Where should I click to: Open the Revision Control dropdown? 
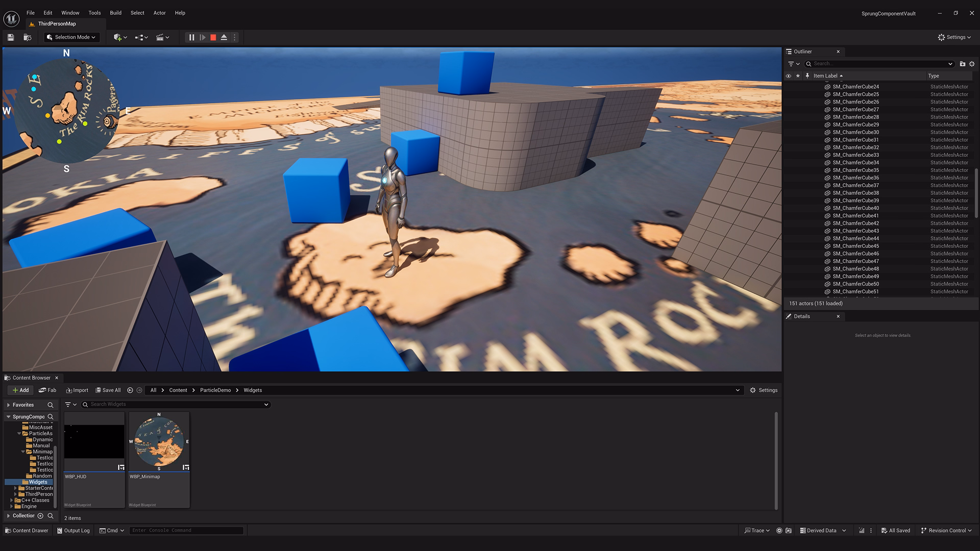click(946, 531)
